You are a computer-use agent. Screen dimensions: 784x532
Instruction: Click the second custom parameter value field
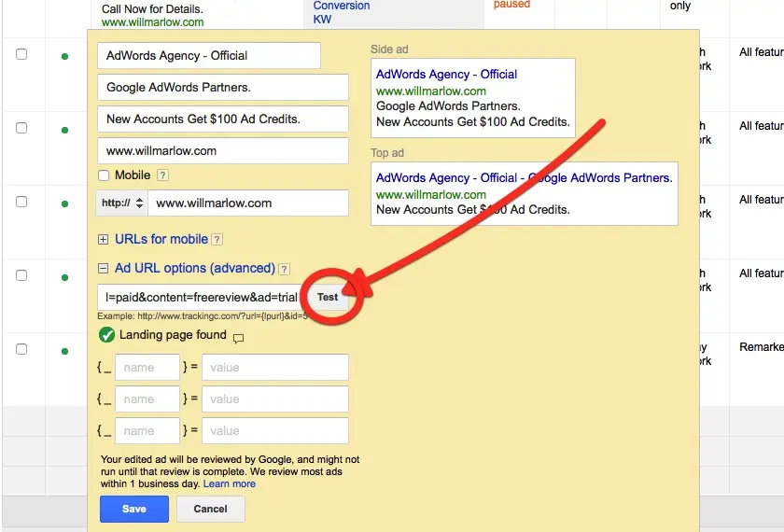pyautogui.click(x=275, y=399)
